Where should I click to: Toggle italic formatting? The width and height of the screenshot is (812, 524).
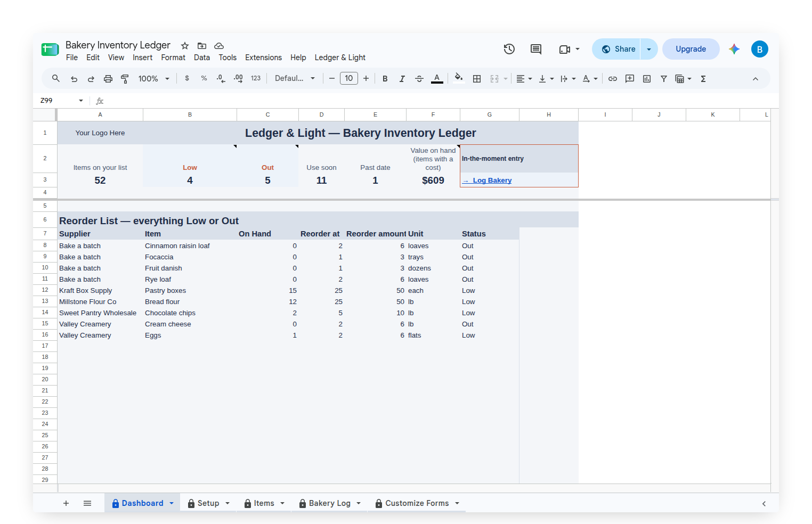click(x=402, y=79)
